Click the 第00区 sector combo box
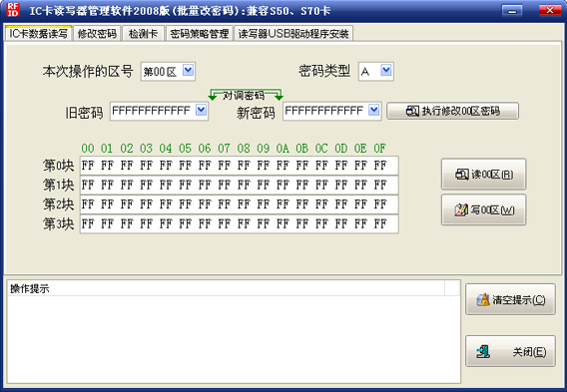This screenshot has height=392, width=567. [x=168, y=71]
